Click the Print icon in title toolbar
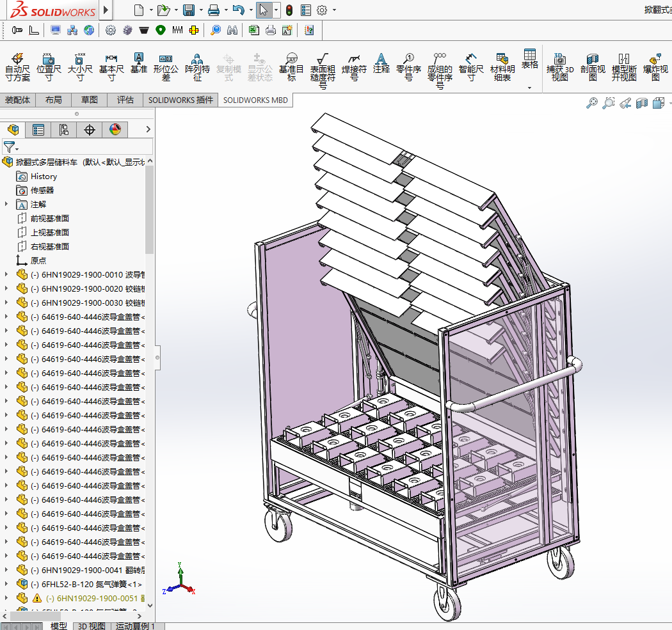The height and width of the screenshot is (630, 672). pos(213,10)
